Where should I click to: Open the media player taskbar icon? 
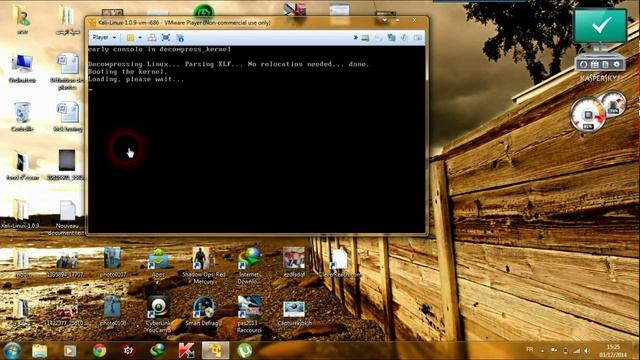pyautogui.click(x=70, y=351)
